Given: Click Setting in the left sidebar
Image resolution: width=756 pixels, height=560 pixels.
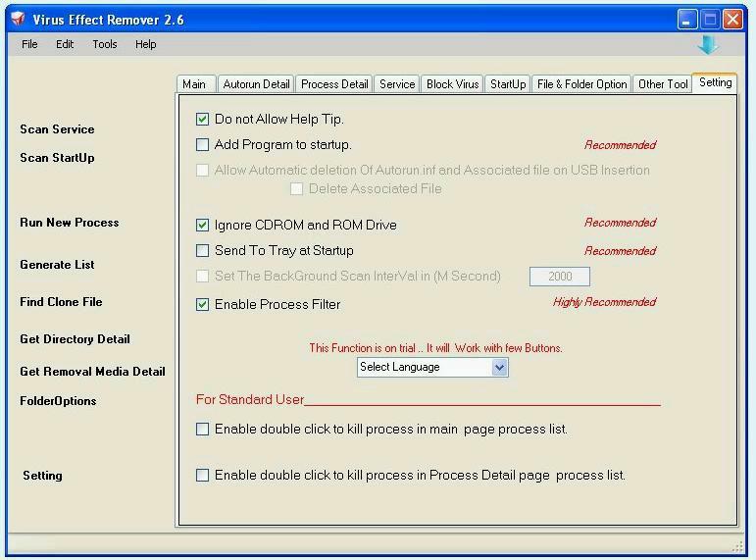Looking at the screenshot, I should (42, 476).
